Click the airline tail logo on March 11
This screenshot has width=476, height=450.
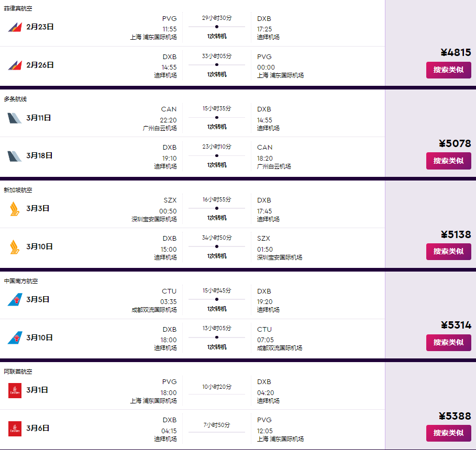[14, 118]
